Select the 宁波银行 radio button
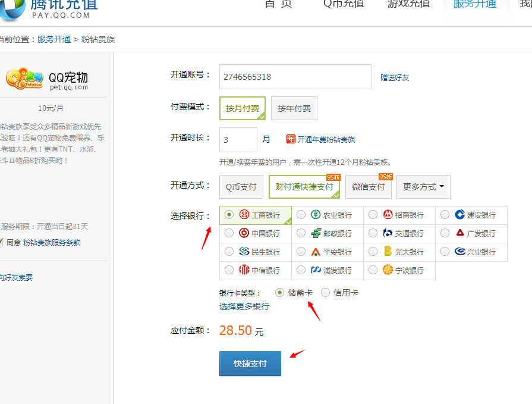Viewport: 532px width, 404px height. click(x=373, y=270)
